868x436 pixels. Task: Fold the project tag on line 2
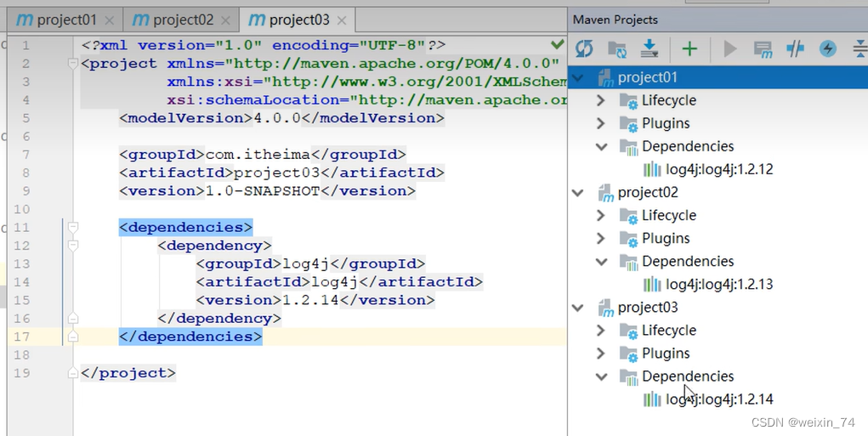point(72,64)
